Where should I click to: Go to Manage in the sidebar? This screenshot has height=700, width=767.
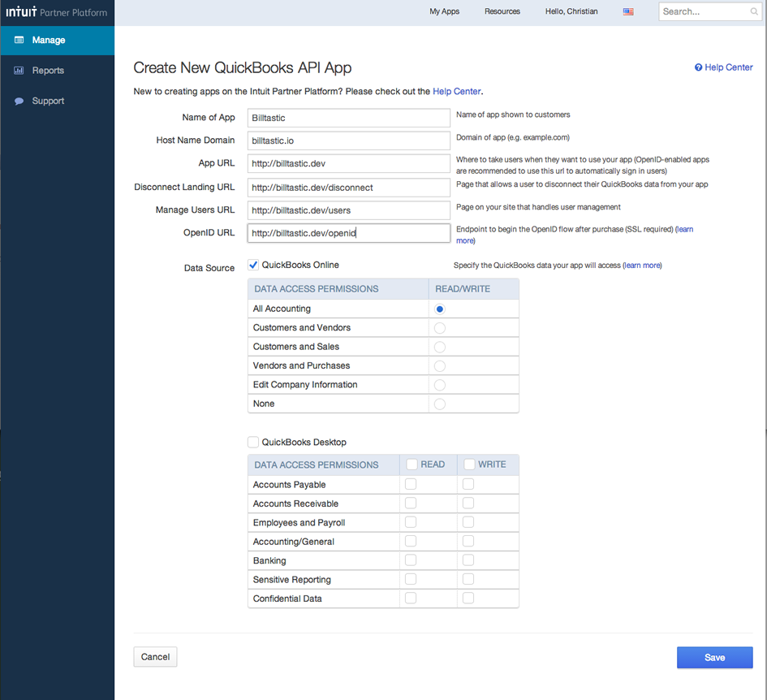tap(58, 40)
